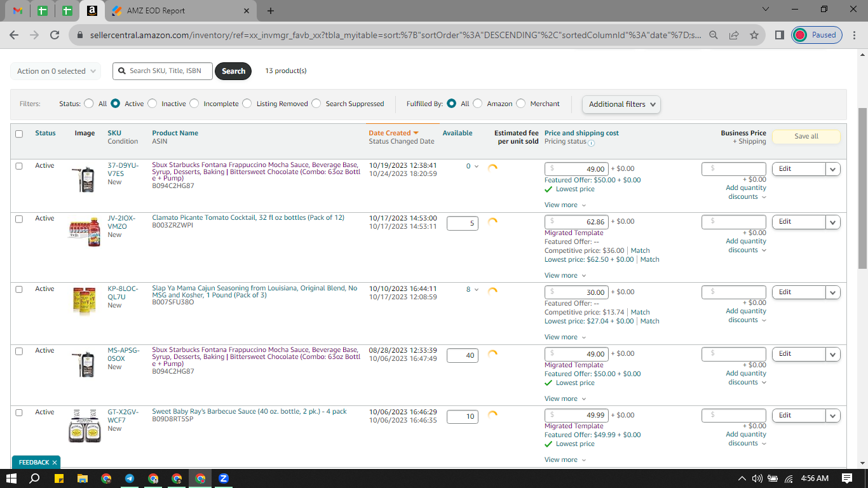
Task: Go forward in browser history
Action: tap(34, 35)
